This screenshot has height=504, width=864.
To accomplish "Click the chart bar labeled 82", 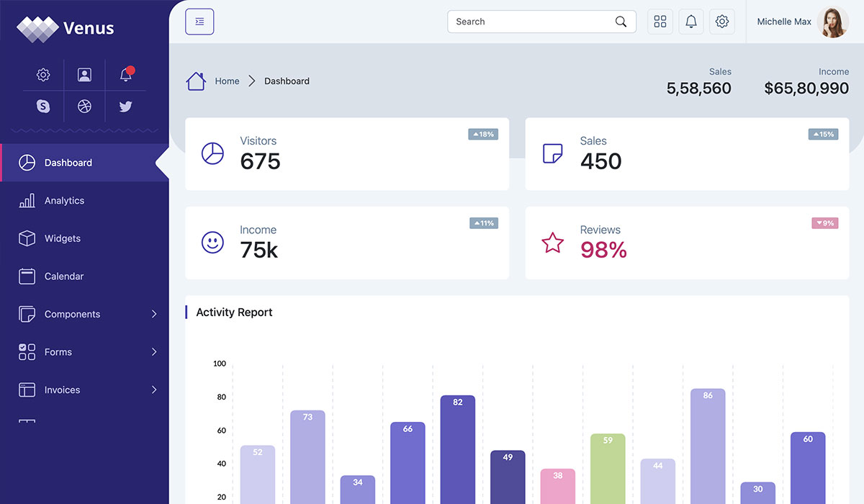I will (458, 449).
